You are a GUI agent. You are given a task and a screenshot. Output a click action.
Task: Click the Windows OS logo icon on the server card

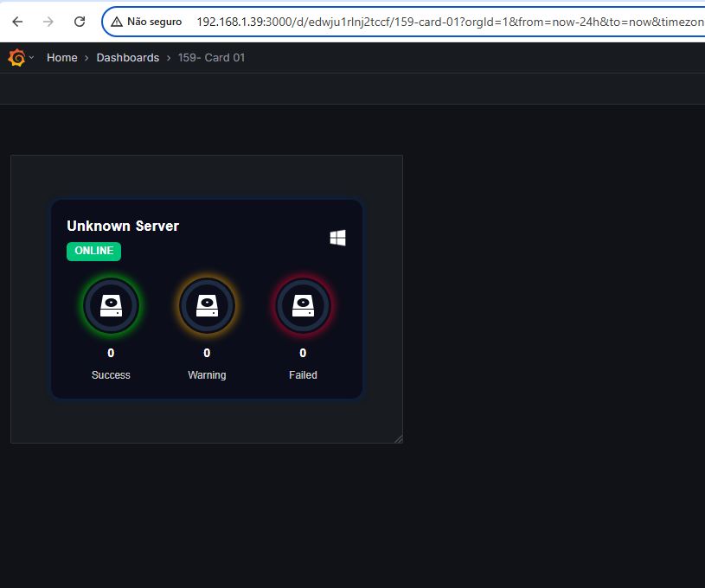coord(337,238)
